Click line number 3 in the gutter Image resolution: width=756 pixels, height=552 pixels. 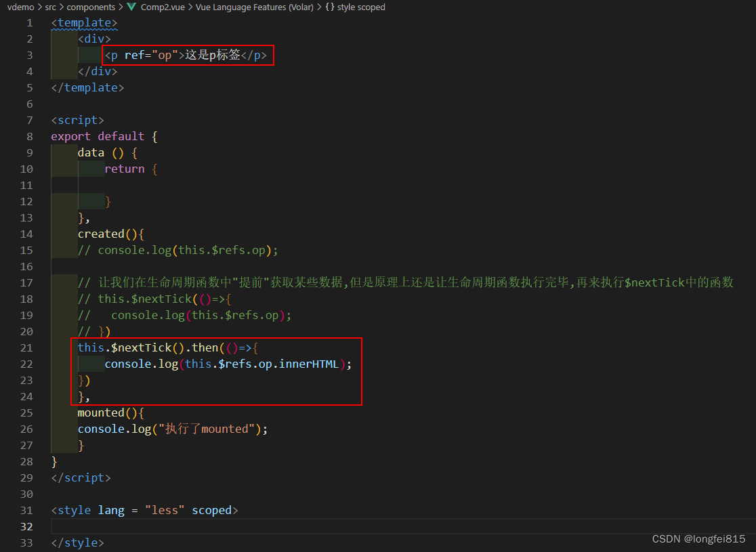(x=29, y=55)
